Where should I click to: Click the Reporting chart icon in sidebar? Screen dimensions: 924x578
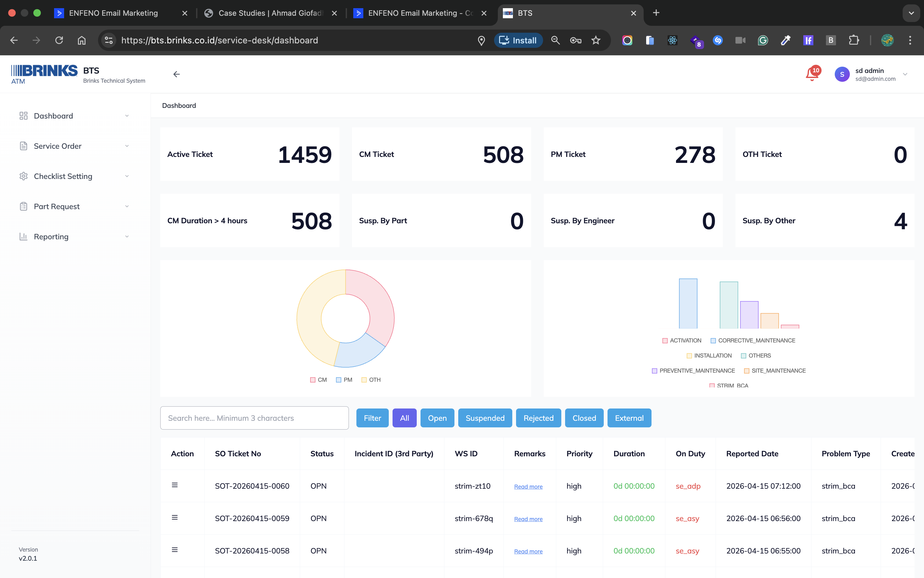[x=23, y=236]
